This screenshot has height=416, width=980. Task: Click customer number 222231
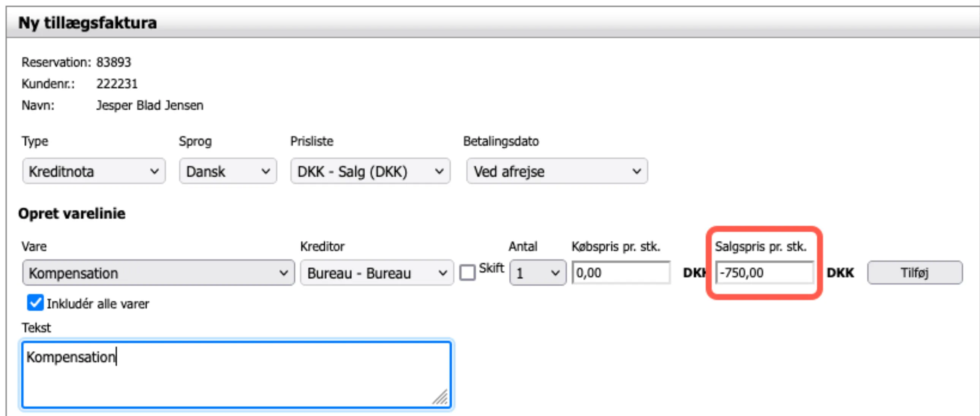pyautogui.click(x=117, y=84)
